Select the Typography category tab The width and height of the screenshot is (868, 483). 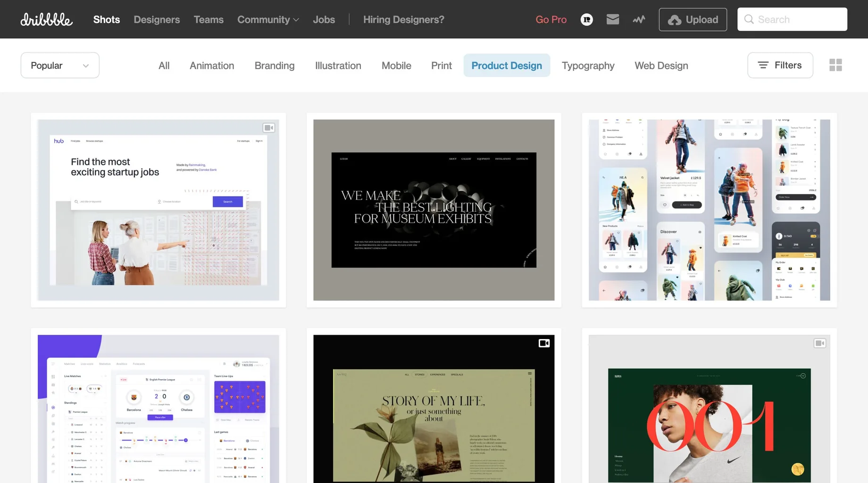588,65
